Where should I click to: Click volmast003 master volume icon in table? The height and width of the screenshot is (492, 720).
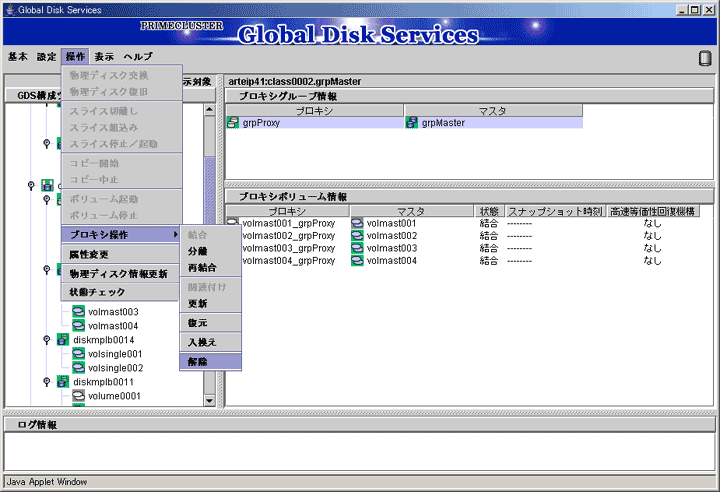point(357,248)
